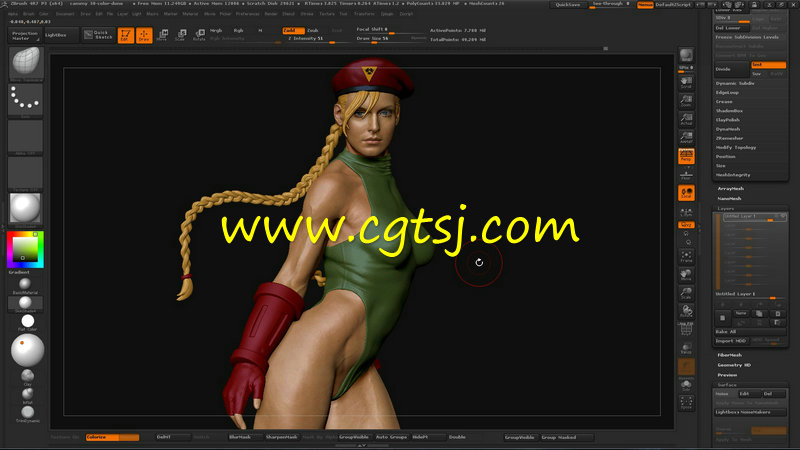The height and width of the screenshot is (450, 800).
Task: Click the L.Sym icon in right shelf
Action: pyautogui.click(x=686, y=212)
